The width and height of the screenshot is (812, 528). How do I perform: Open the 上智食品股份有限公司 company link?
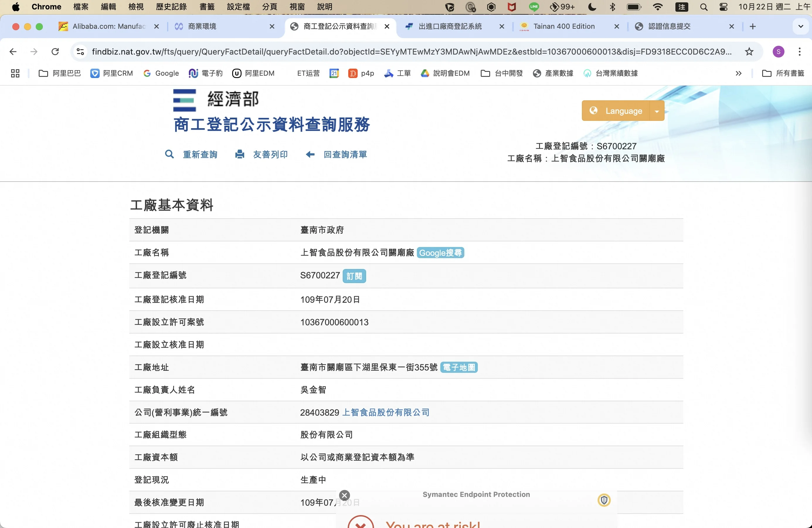pyautogui.click(x=385, y=412)
